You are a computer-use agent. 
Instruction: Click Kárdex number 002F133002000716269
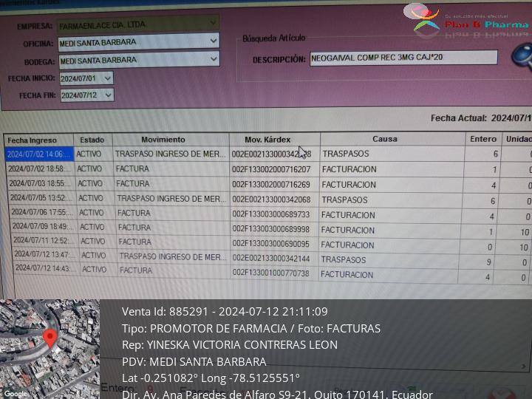[271, 185]
